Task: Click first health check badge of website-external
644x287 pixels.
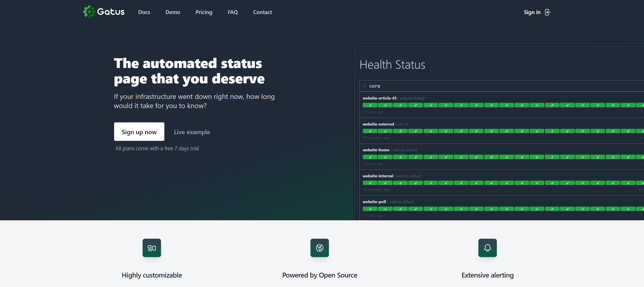Action: [x=370, y=131]
